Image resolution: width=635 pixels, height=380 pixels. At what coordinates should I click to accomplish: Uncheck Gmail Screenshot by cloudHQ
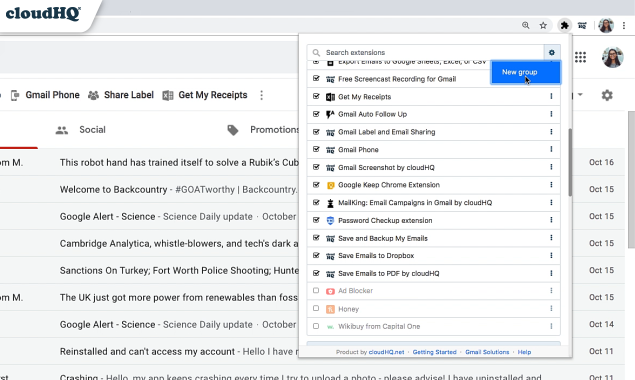point(316,167)
